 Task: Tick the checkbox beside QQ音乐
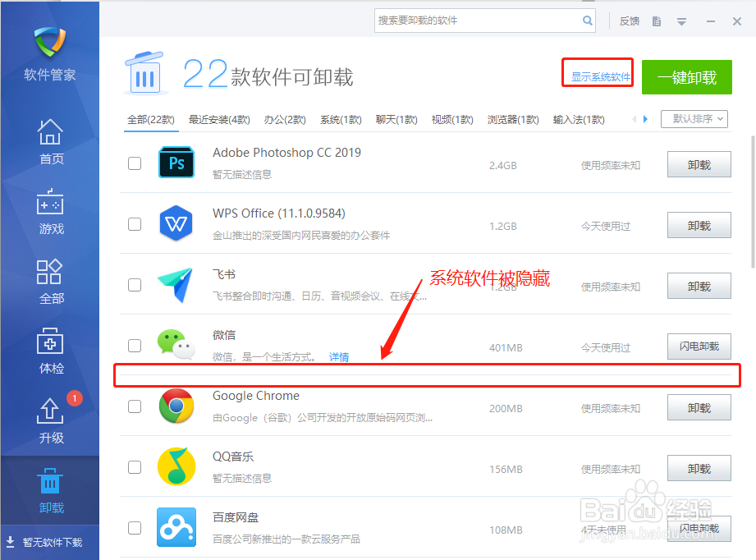coord(134,467)
